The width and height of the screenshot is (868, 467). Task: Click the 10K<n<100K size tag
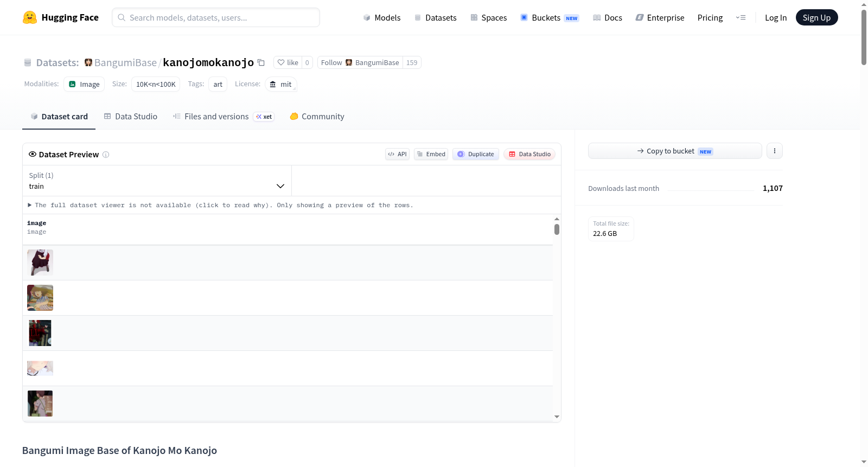click(x=156, y=84)
